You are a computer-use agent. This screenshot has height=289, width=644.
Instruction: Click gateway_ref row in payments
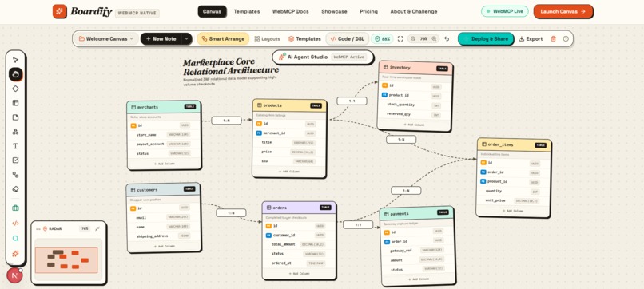coord(418,250)
